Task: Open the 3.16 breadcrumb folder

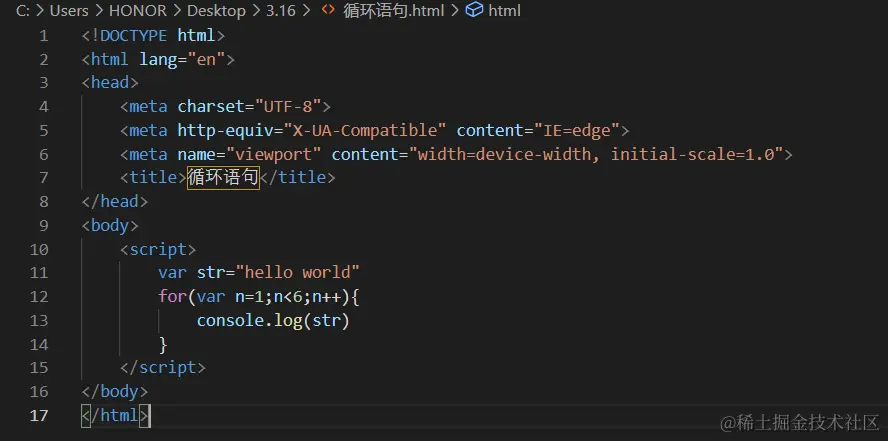Action: coord(281,11)
